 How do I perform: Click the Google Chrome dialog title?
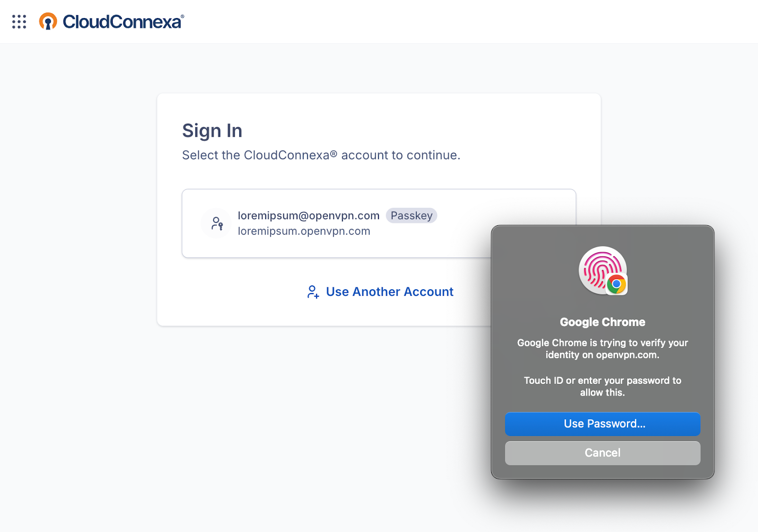[x=602, y=322]
